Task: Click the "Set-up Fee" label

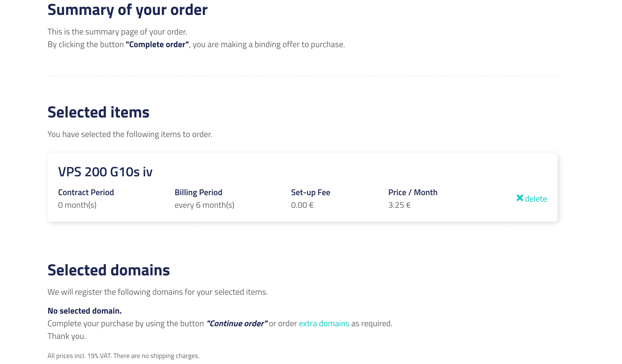Action: (311, 192)
